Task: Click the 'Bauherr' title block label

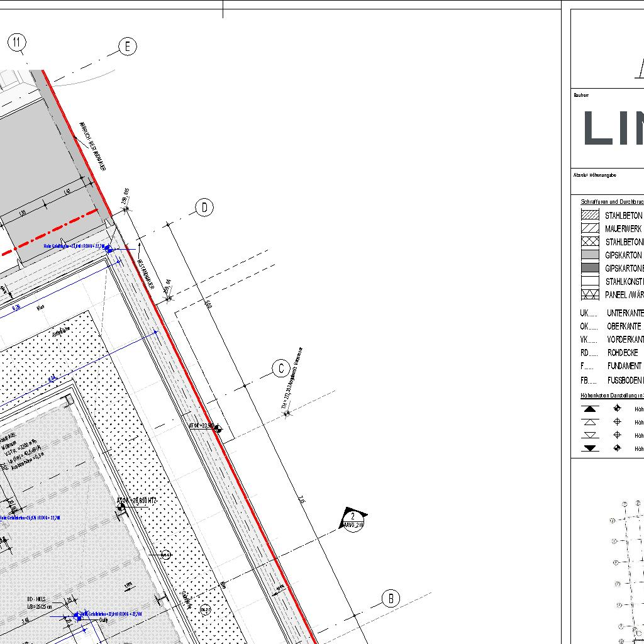Action: pos(581,96)
